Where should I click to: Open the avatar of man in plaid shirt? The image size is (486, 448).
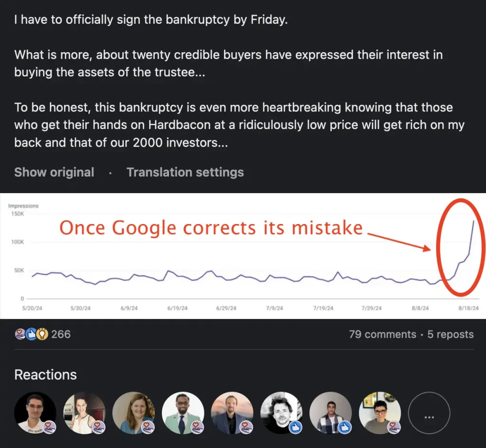click(x=330, y=412)
